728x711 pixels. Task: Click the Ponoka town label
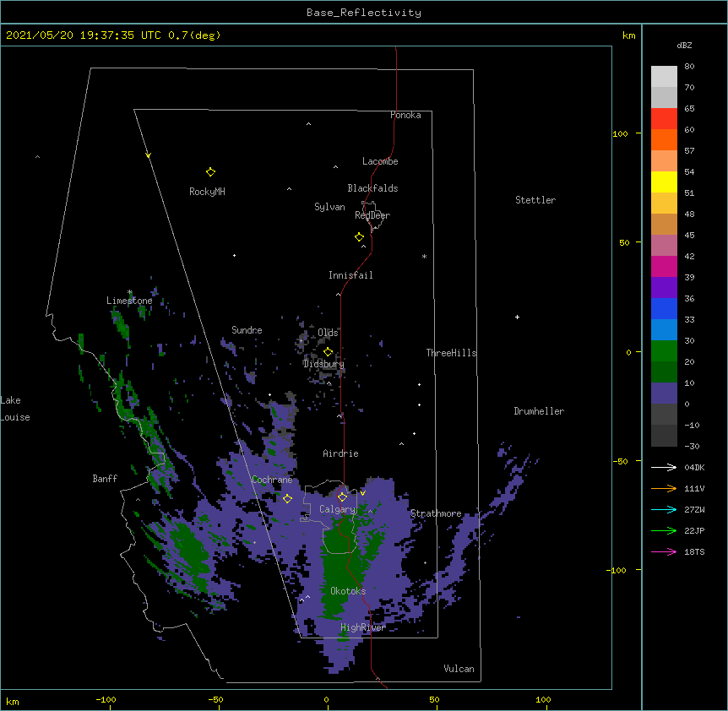[x=405, y=115]
